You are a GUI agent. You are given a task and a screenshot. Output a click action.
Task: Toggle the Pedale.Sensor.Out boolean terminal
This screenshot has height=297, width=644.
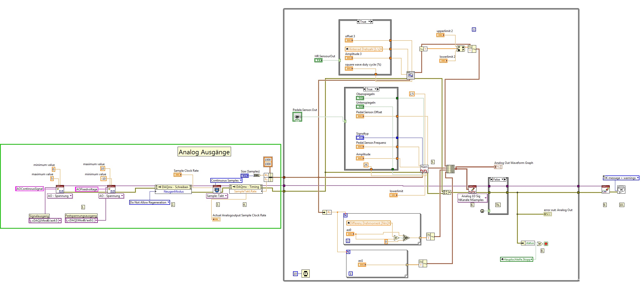tap(297, 117)
